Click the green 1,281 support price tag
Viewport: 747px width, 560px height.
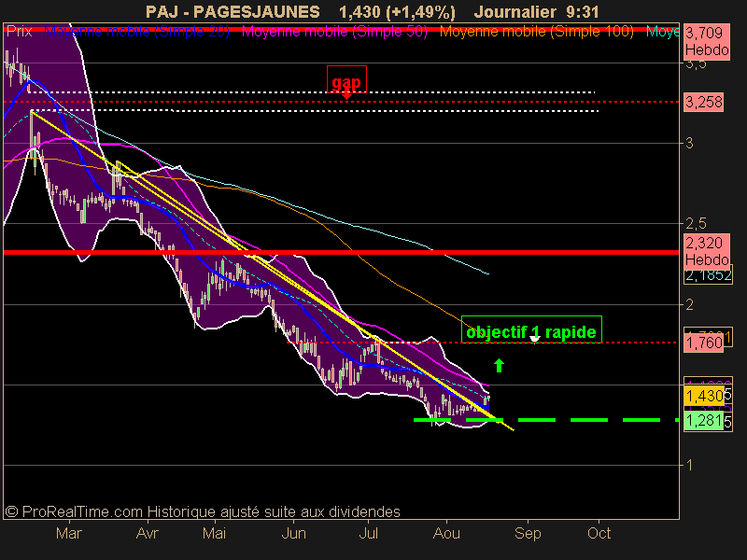[x=704, y=421]
